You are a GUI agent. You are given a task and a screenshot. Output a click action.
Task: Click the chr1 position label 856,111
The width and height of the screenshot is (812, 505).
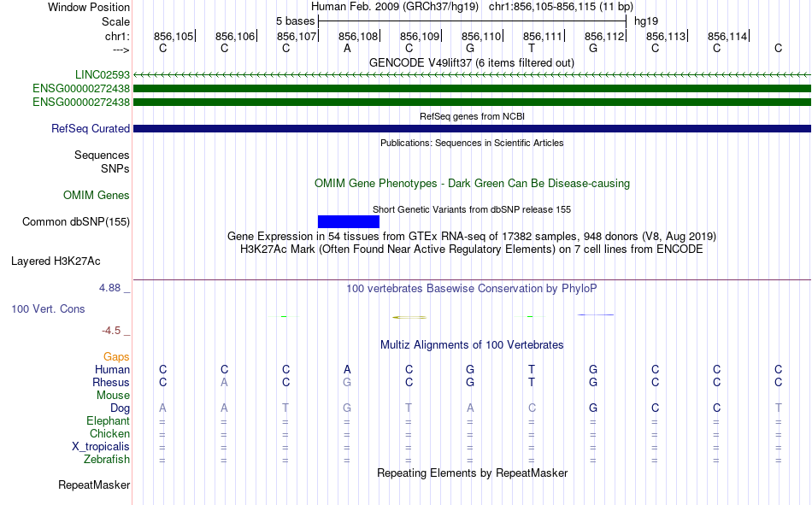click(543, 36)
